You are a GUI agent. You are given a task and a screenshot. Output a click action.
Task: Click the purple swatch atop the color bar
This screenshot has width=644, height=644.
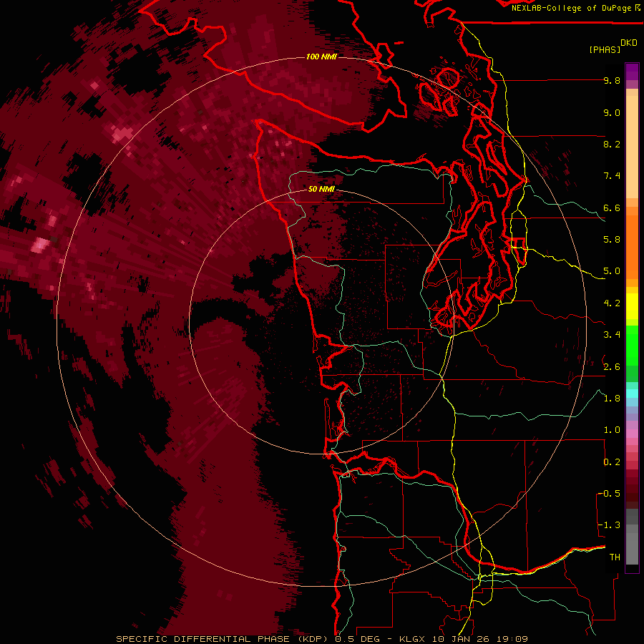[632, 72]
